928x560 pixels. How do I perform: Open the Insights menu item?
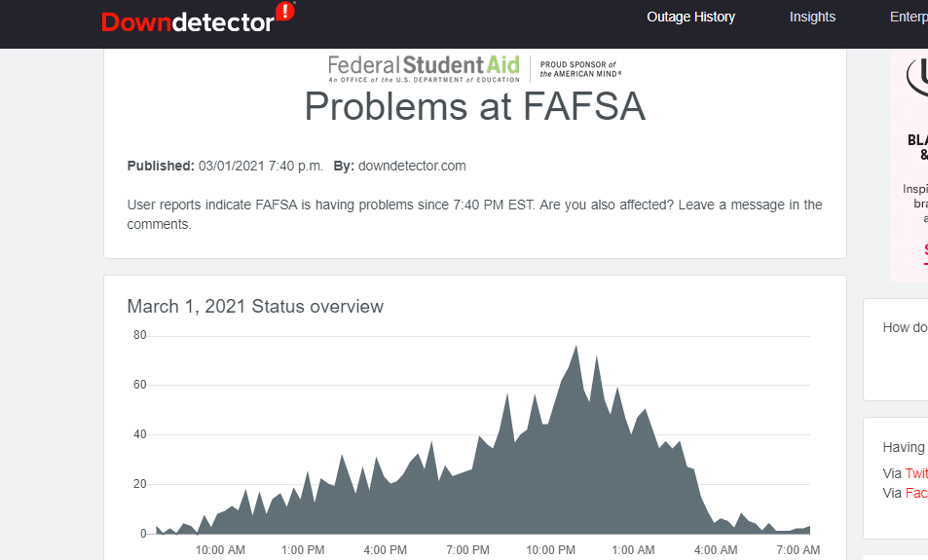pyautogui.click(x=812, y=17)
